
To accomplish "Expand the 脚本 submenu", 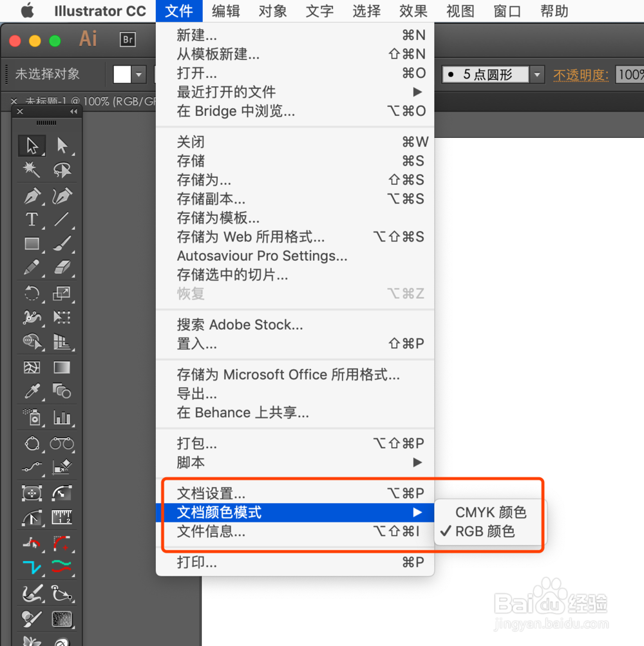I will [295, 462].
